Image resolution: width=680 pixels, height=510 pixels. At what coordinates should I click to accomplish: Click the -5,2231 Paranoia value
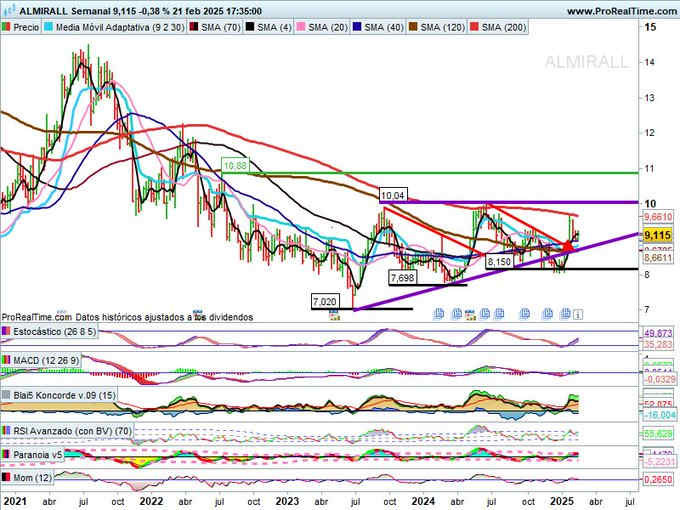pos(659,462)
